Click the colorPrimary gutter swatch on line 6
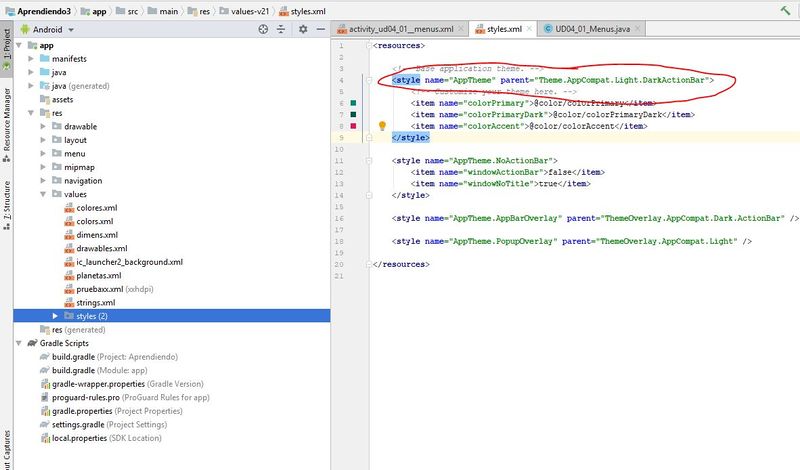This screenshot has width=800, height=470. (x=353, y=103)
